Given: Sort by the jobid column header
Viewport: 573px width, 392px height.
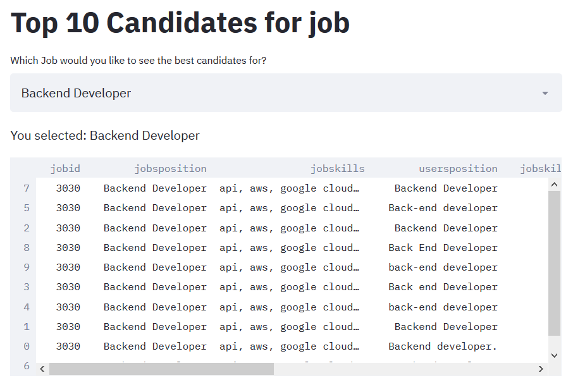Looking at the screenshot, I should pyautogui.click(x=65, y=168).
